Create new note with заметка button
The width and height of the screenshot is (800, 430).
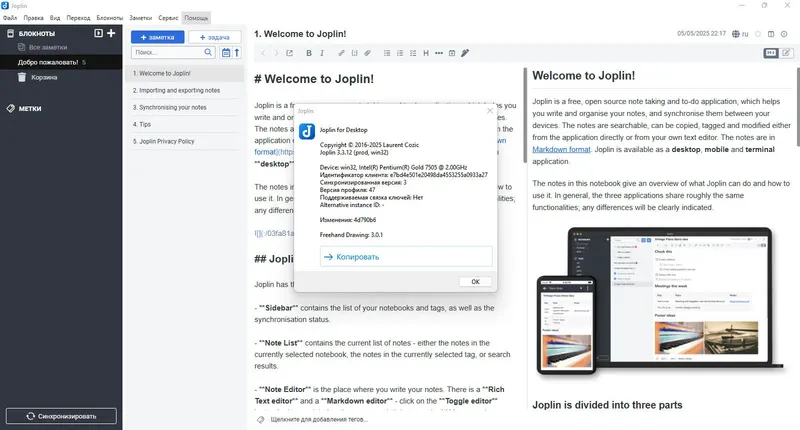pyautogui.click(x=158, y=37)
